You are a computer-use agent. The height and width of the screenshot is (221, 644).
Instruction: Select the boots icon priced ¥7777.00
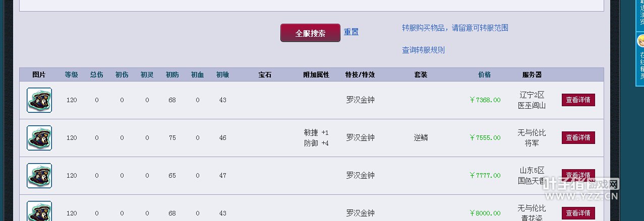pyautogui.click(x=39, y=176)
